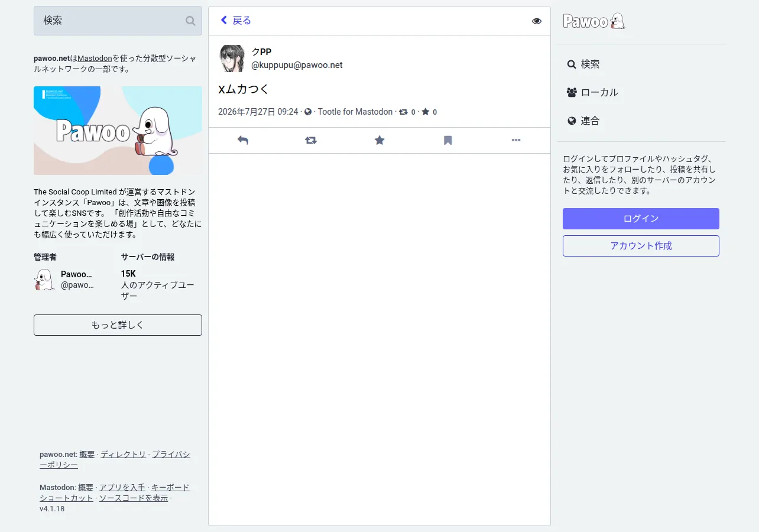Open クPP's profile avatar
759x532 pixels.
click(x=232, y=58)
